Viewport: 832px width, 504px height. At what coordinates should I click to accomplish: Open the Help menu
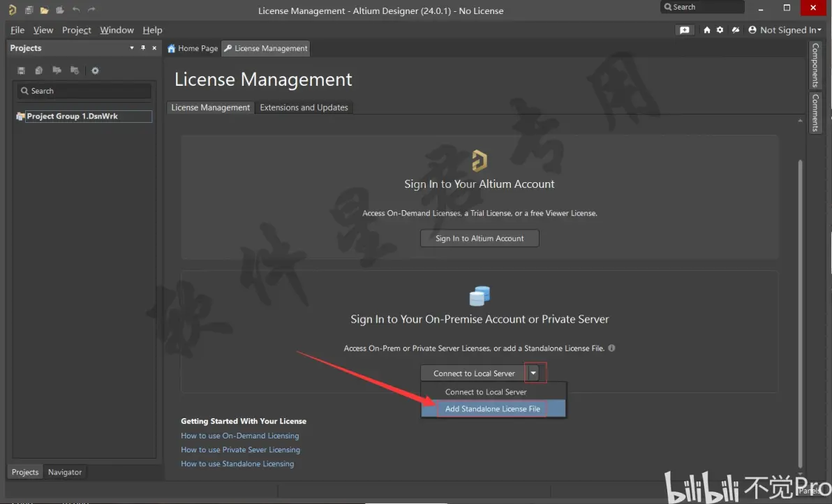coord(152,30)
